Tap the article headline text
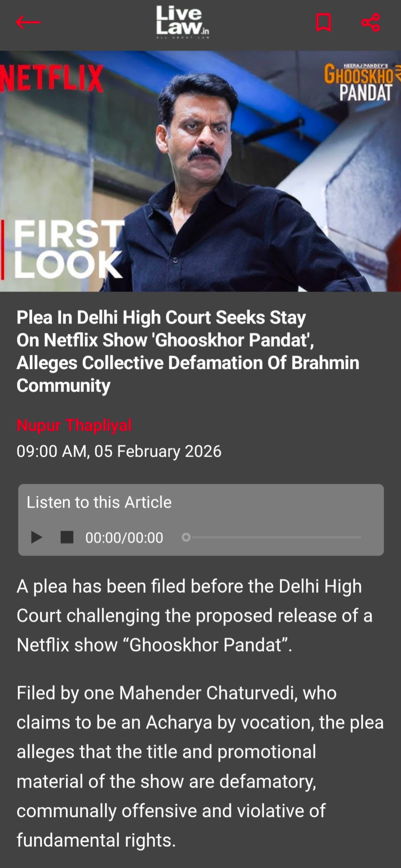The width and height of the screenshot is (401, 868). point(188,351)
